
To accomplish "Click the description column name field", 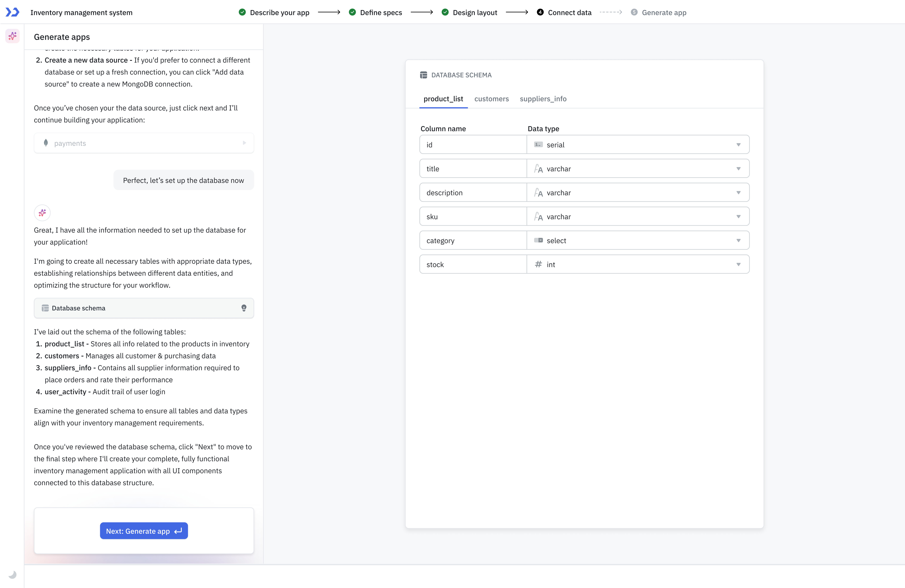I will (x=473, y=192).
